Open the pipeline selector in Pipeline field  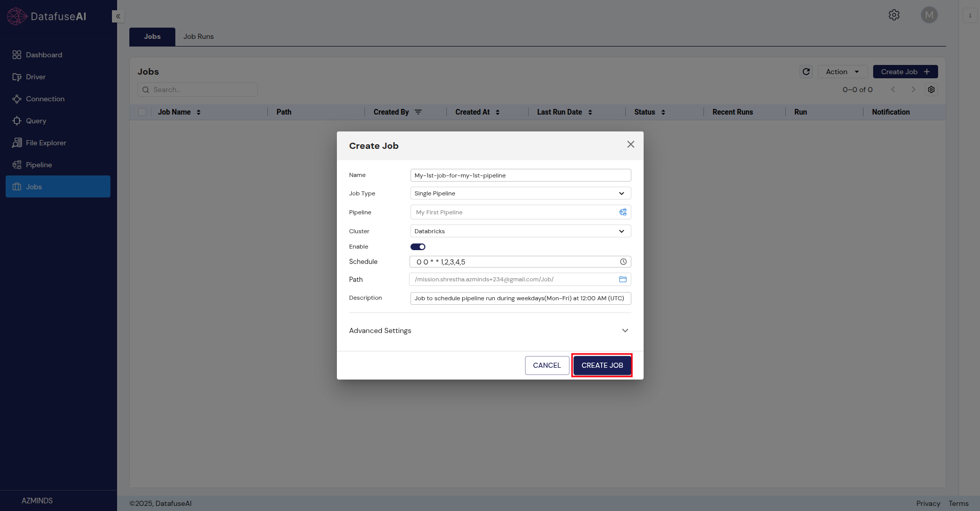(622, 212)
